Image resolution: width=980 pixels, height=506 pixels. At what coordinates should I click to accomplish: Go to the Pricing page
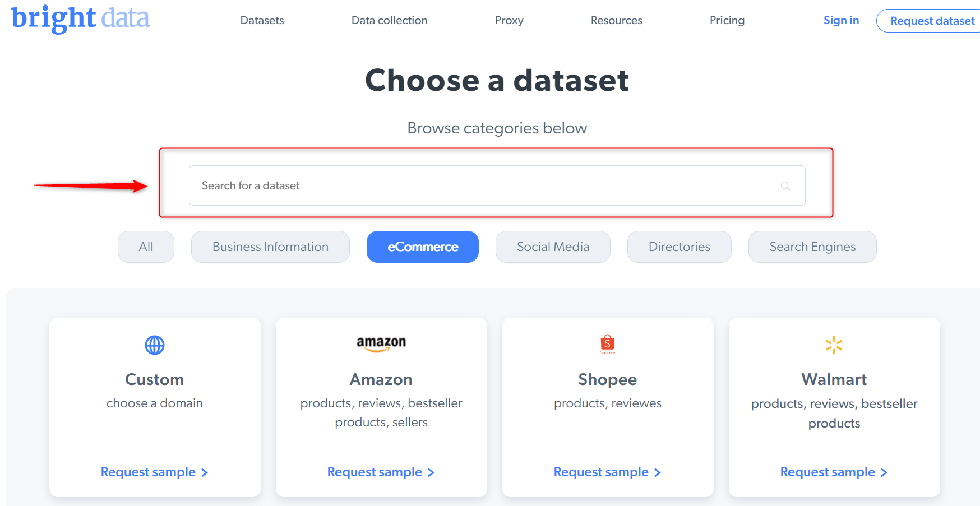tap(727, 21)
